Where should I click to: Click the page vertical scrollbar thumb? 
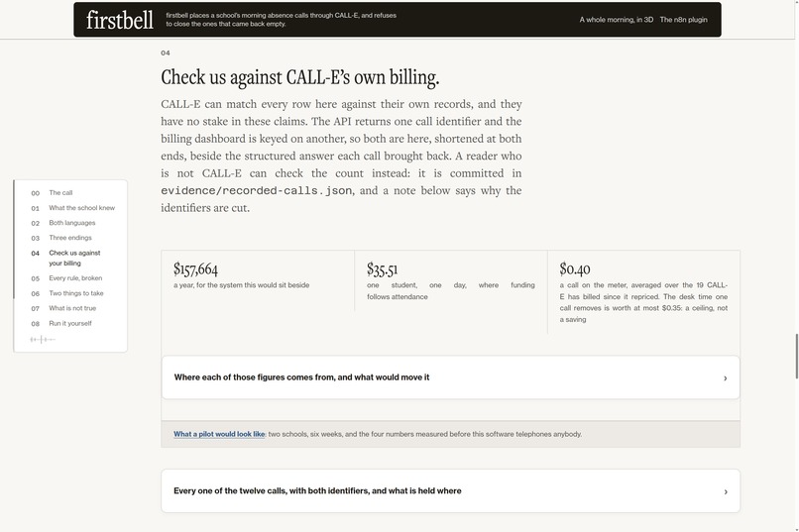[x=796, y=356]
